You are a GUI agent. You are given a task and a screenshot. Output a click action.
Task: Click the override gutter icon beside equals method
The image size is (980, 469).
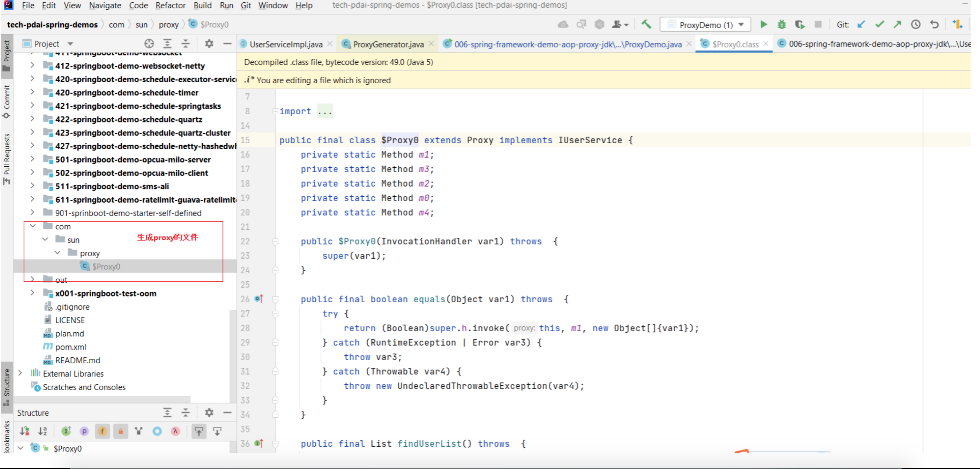pos(259,299)
